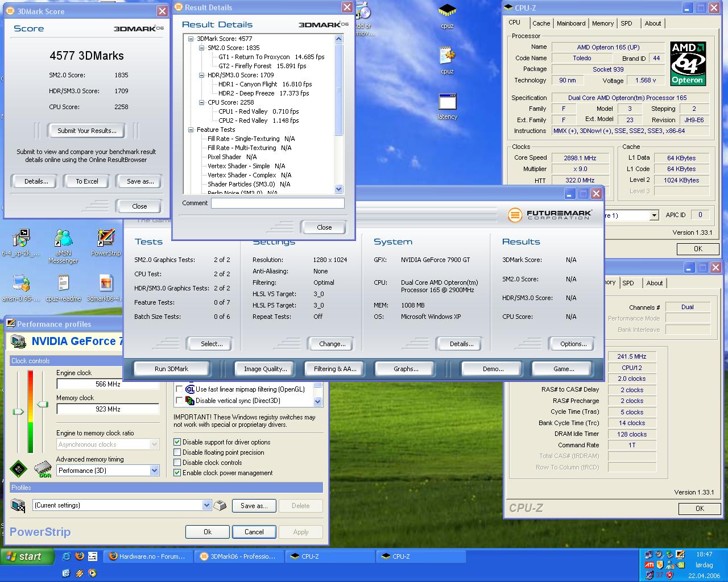
Task: Check Use fast linear mipmap filtering
Action: tap(179, 389)
